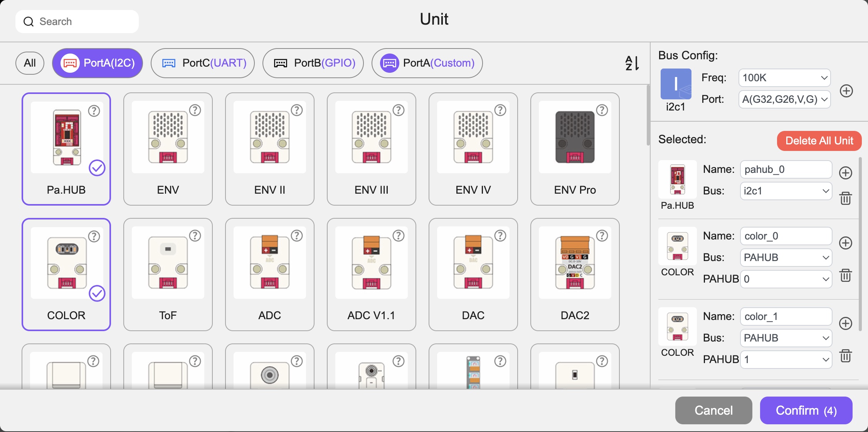Delete the color_0 unit with the trash icon
This screenshot has height=432, width=868.
tap(846, 275)
